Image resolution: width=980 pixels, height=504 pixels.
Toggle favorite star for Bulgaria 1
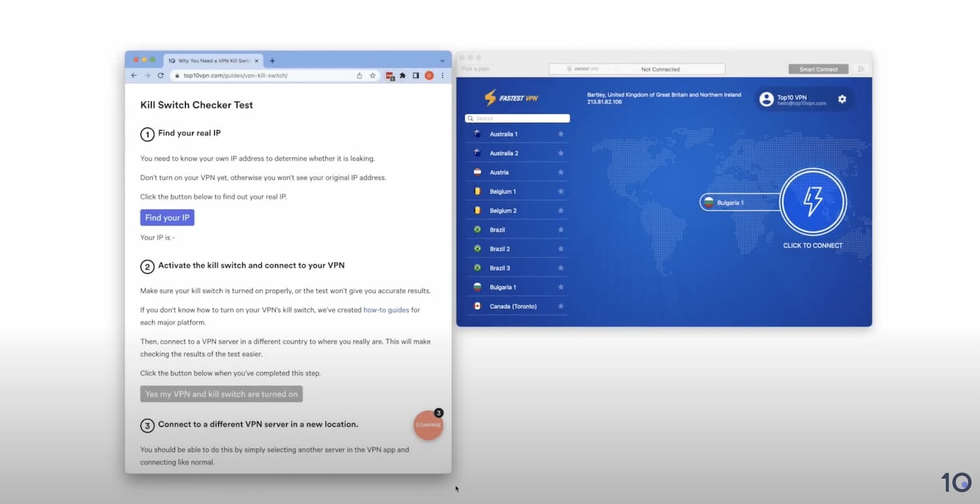pyautogui.click(x=561, y=287)
